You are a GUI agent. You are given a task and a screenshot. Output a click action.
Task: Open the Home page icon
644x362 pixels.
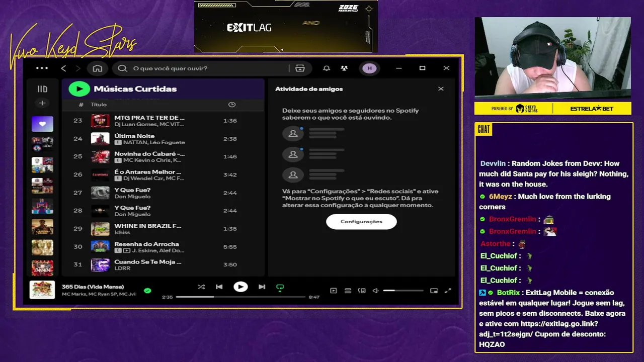97,68
